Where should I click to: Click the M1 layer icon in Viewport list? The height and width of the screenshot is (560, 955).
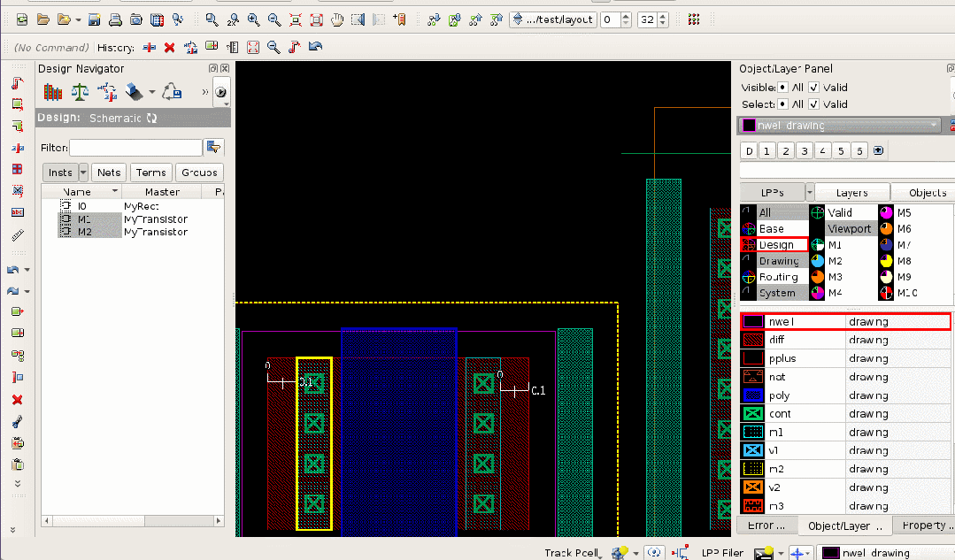(817, 245)
